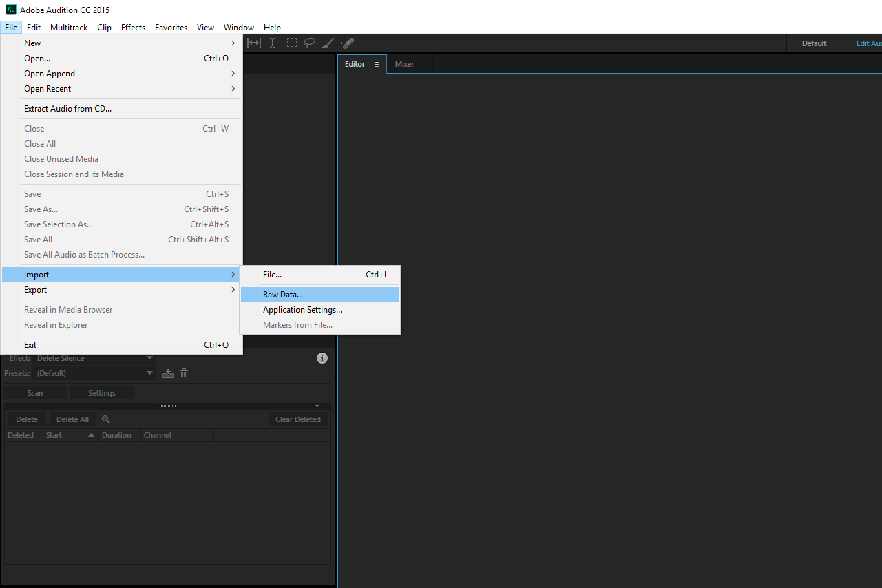Image resolution: width=882 pixels, height=588 pixels.
Task: Click the Save All menu entry
Action: pyautogui.click(x=123, y=240)
